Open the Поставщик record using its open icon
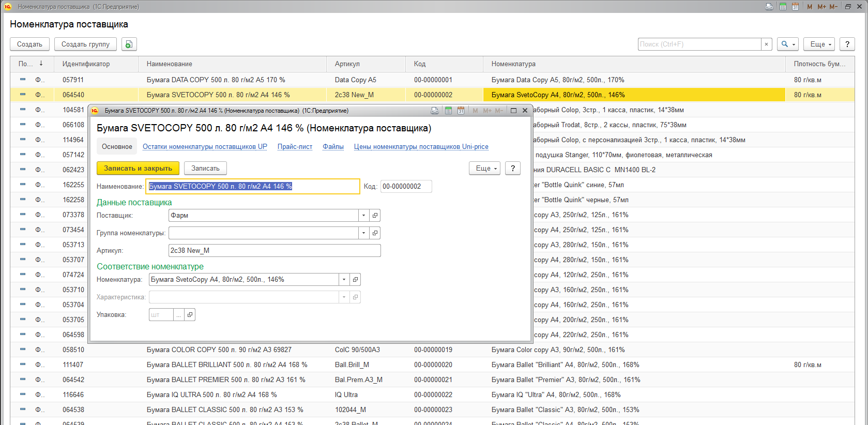This screenshot has width=868, height=425. tap(375, 216)
